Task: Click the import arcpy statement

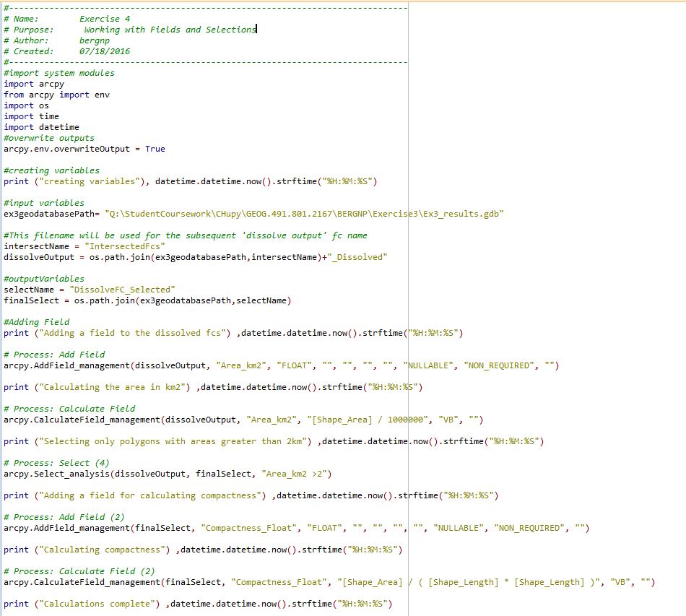Action: coord(35,83)
